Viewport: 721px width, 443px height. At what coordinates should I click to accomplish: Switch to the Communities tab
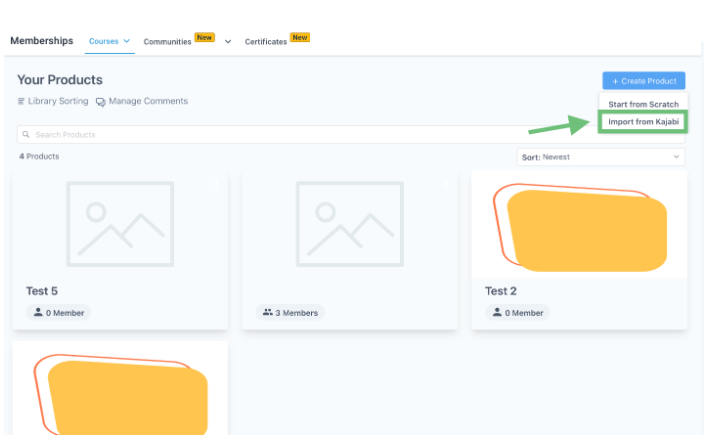coord(167,41)
